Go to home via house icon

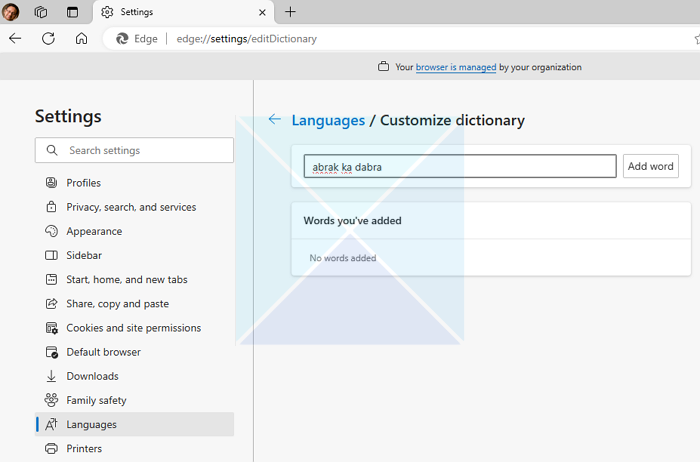(x=81, y=39)
